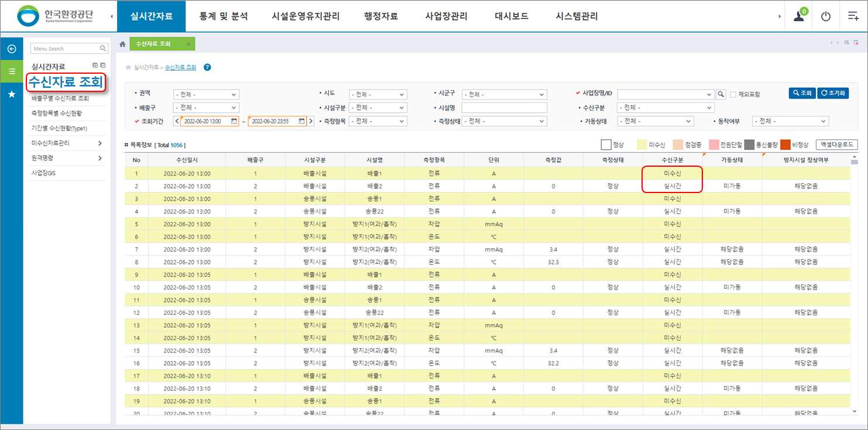868x430 pixels.
Task: Click the power logout icon
Action: [826, 16]
